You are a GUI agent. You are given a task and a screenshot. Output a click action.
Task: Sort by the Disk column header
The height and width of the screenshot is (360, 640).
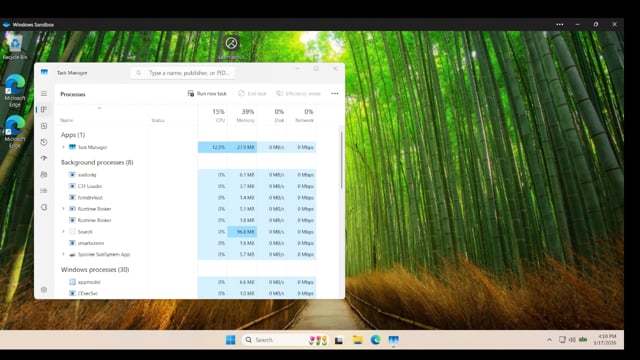pyautogui.click(x=271, y=116)
